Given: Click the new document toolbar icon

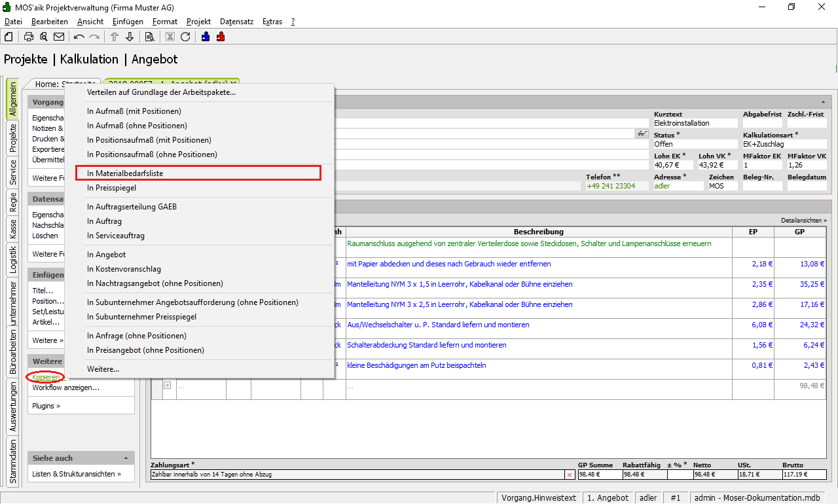Looking at the screenshot, I should coord(9,37).
